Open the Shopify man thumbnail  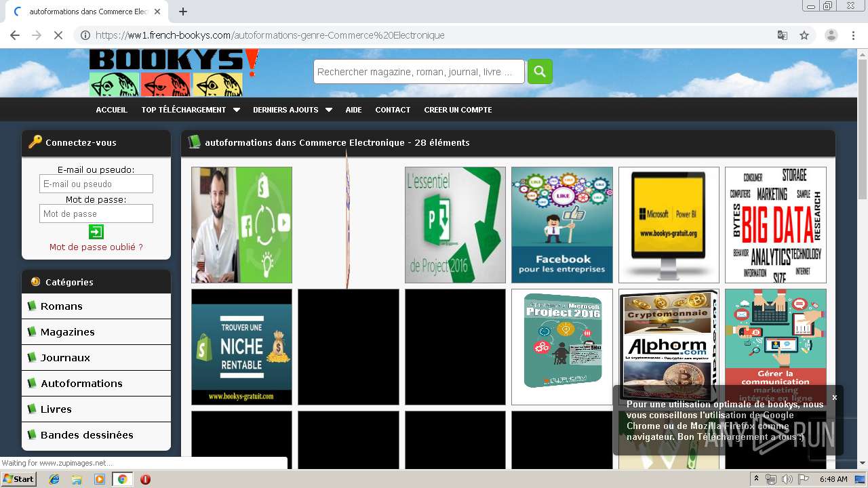pyautogui.click(x=241, y=225)
